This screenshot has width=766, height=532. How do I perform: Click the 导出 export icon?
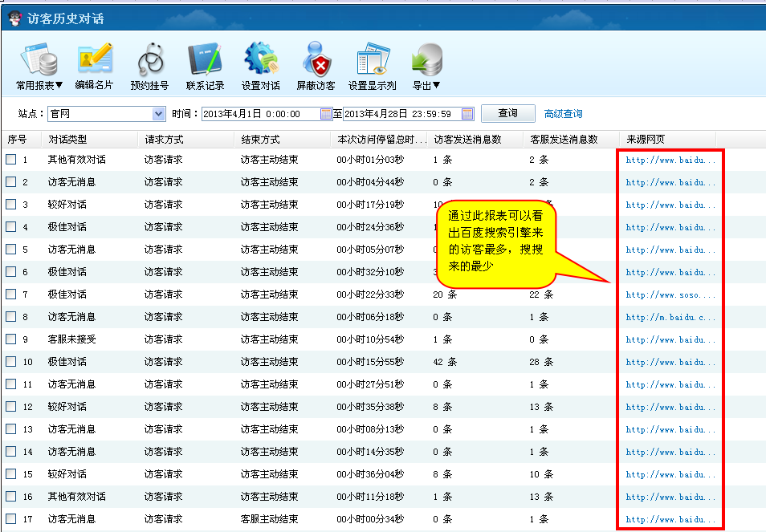click(x=426, y=61)
